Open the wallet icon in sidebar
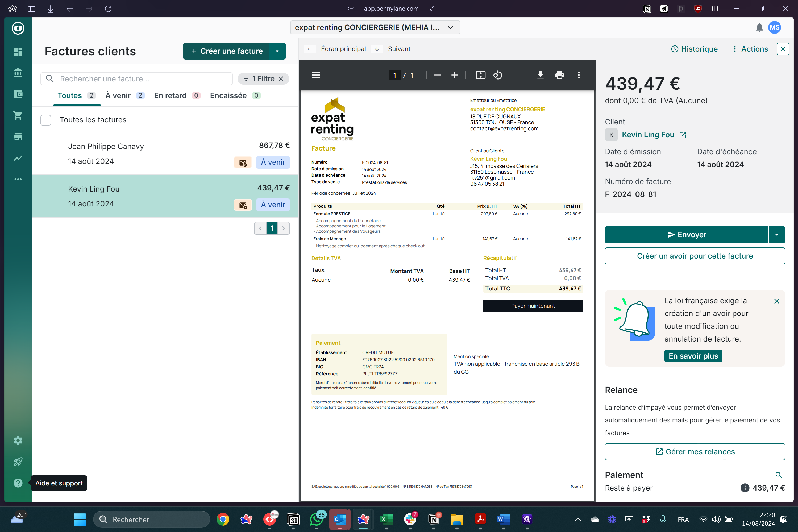This screenshot has width=798, height=532. [x=18, y=94]
